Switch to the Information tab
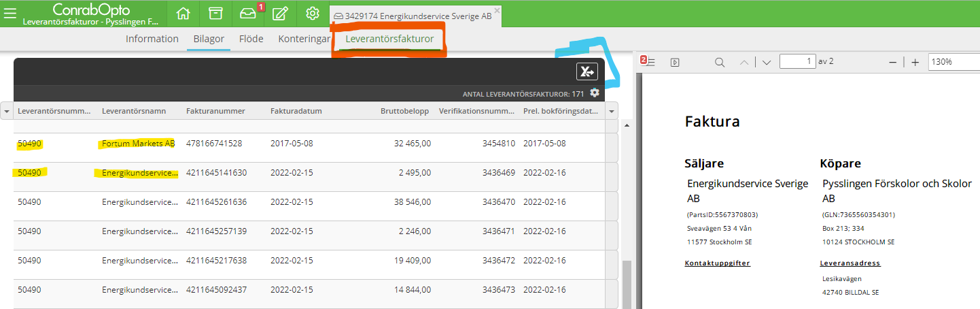Image resolution: width=980 pixels, height=309 pixels. click(152, 39)
